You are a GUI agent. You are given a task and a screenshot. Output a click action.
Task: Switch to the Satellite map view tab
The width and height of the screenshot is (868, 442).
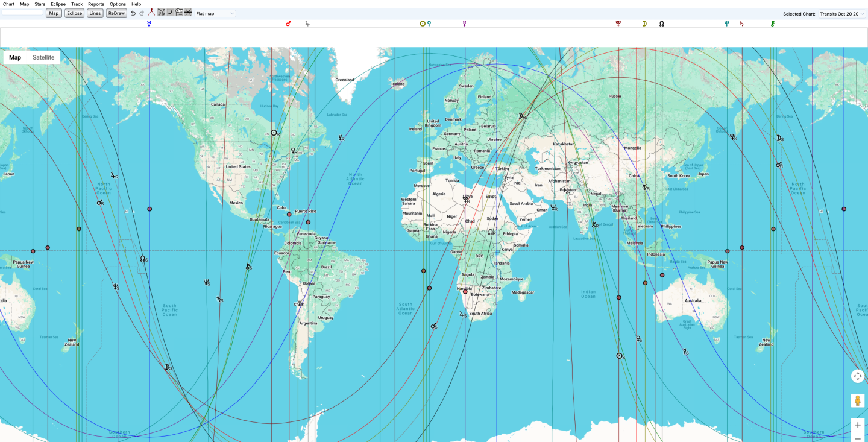click(43, 57)
